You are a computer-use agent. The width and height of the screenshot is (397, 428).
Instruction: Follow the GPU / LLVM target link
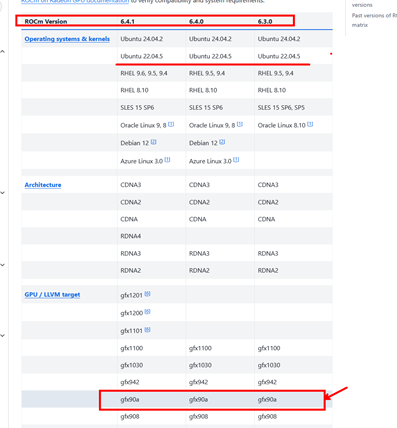click(x=52, y=295)
